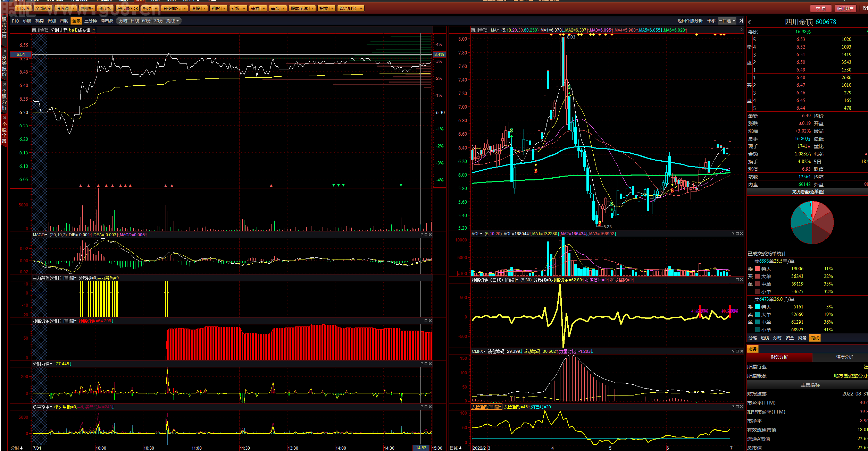
Task: Select the 特大 sell order cyan swatch
Action: coord(758,307)
